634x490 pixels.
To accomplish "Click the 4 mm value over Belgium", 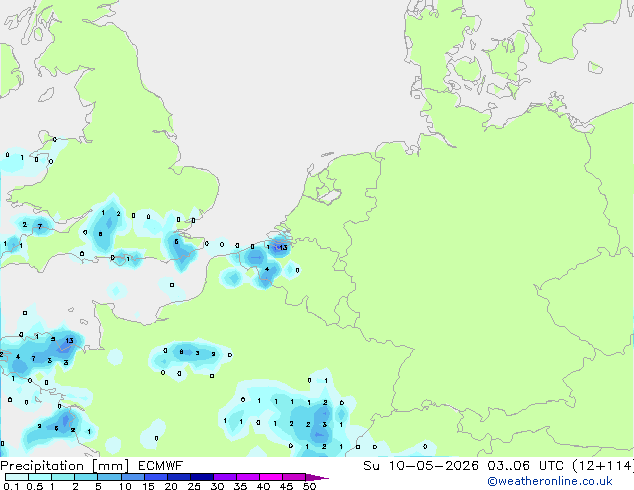I will pos(267,269).
